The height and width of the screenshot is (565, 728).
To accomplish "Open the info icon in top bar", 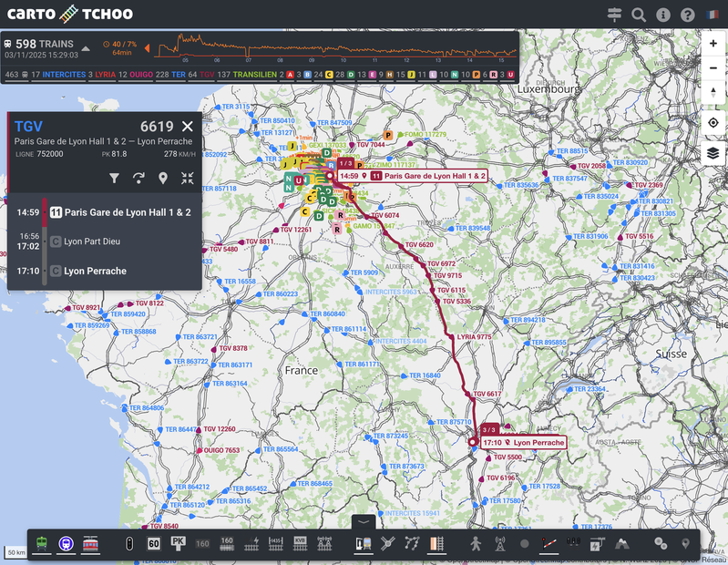I will (663, 15).
